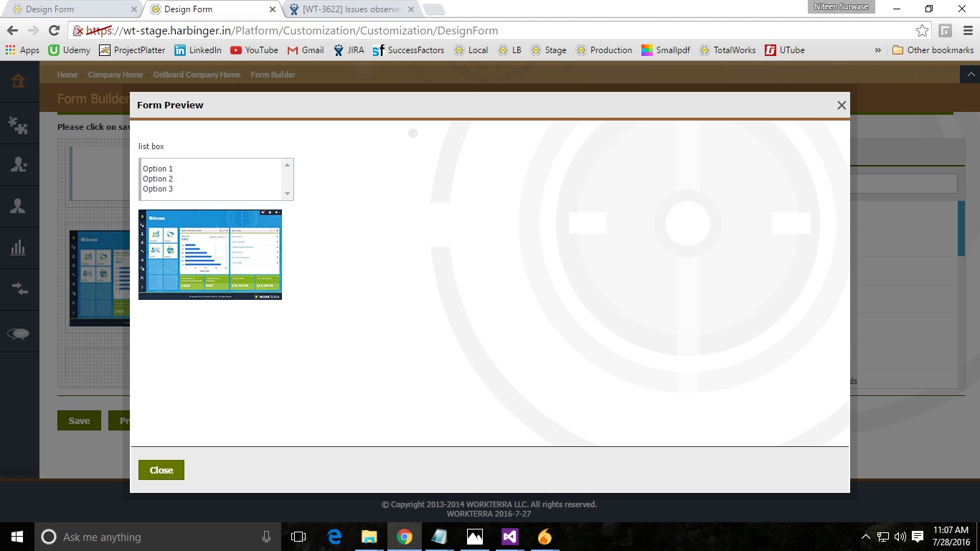Open SuccessFactors bookmark
This screenshot has height=551, width=980.
tap(408, 50)
